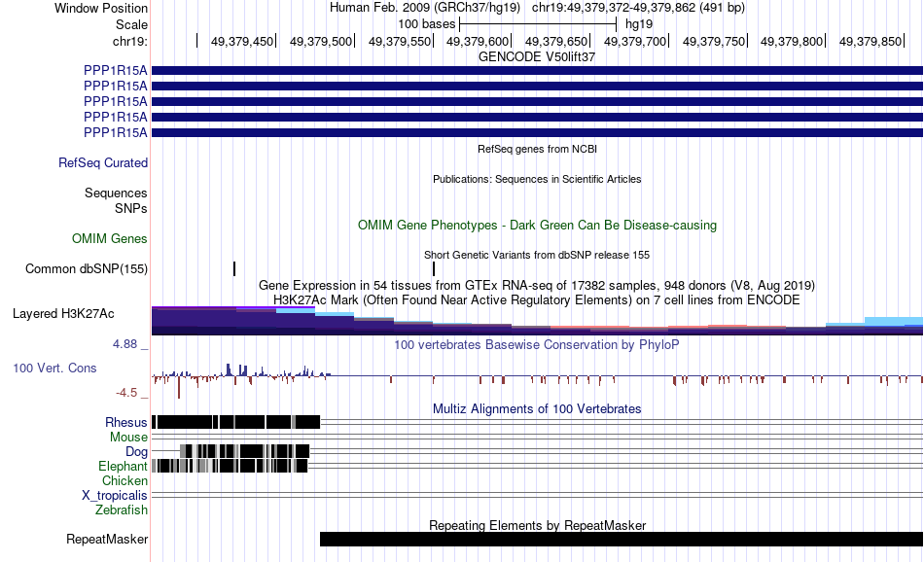Click the Elephant species label
Image resolution: width=924 pixels, height=562 pixels.
123,466
